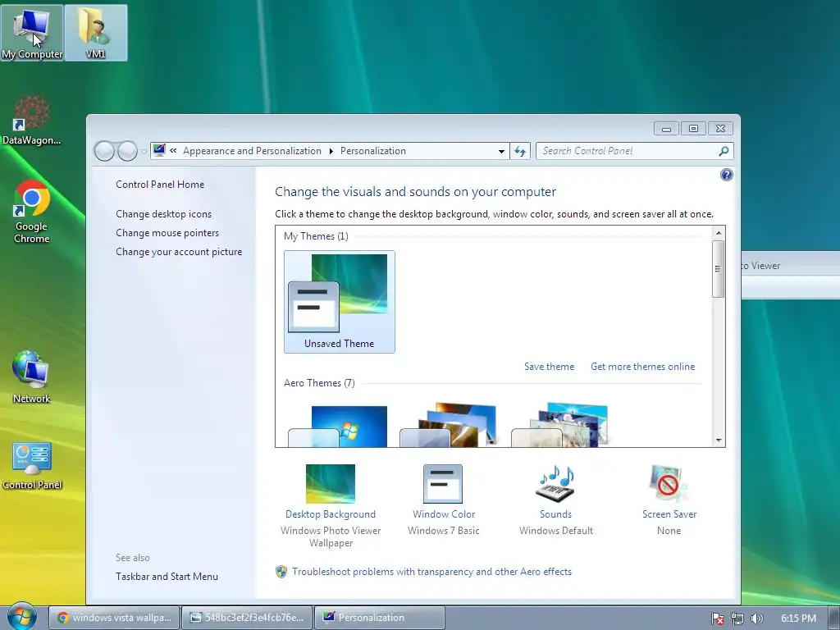
Task: Click Get more themes online link
Action: tap(643, 367)
